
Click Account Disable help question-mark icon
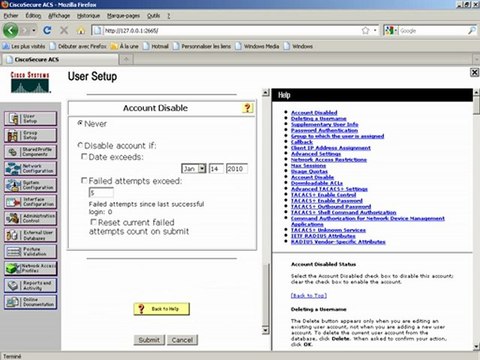click(x=247, y=108)
